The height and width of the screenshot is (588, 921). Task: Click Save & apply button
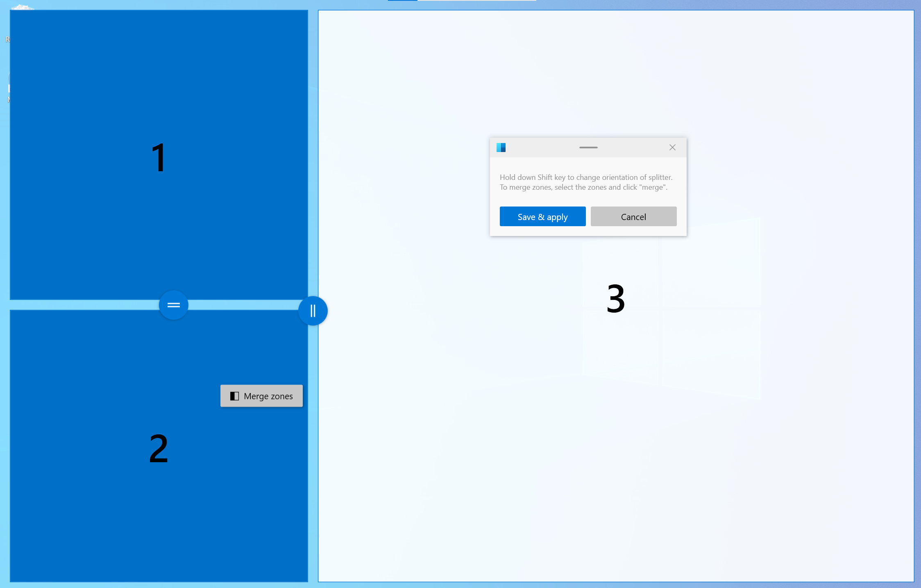pyautogui.click(x=542, y=216)
